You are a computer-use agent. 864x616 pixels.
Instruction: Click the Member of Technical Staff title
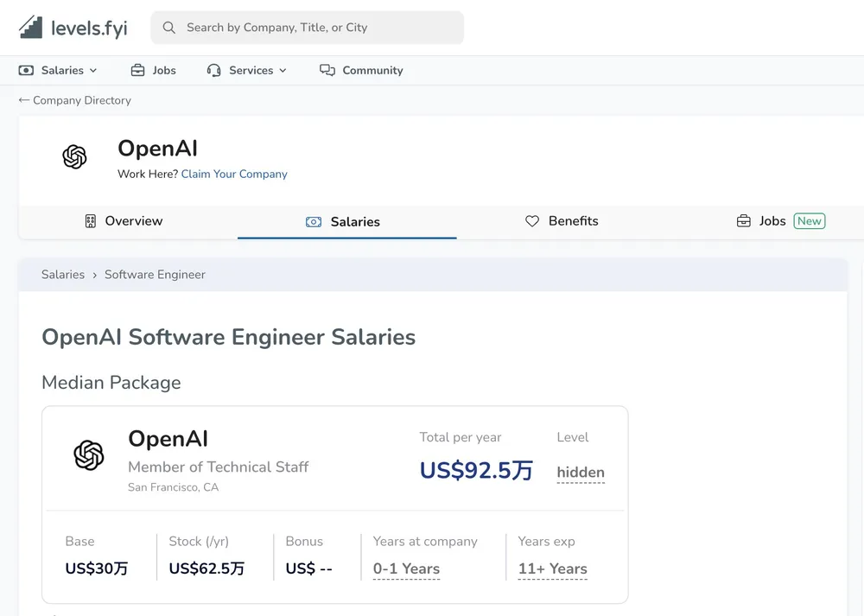219,467
